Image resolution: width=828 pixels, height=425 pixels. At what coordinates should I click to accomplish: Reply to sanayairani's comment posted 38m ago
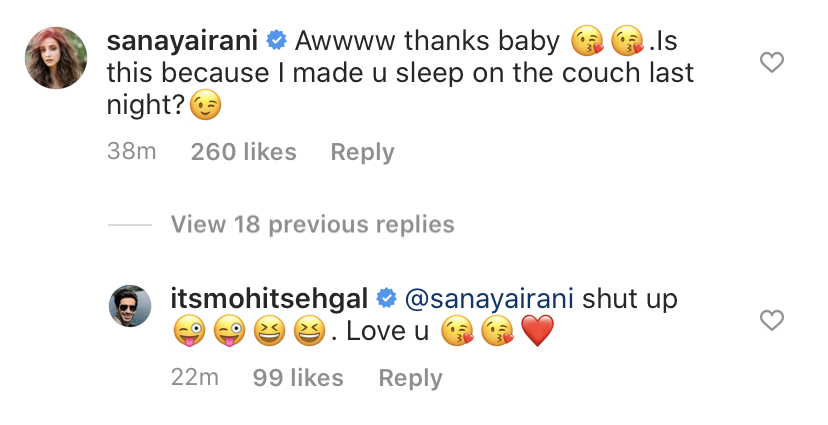coord(362,152)
